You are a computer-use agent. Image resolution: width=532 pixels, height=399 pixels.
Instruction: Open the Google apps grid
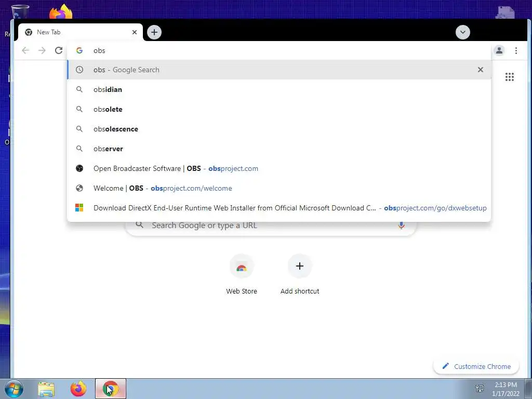[x=510, y=77]
